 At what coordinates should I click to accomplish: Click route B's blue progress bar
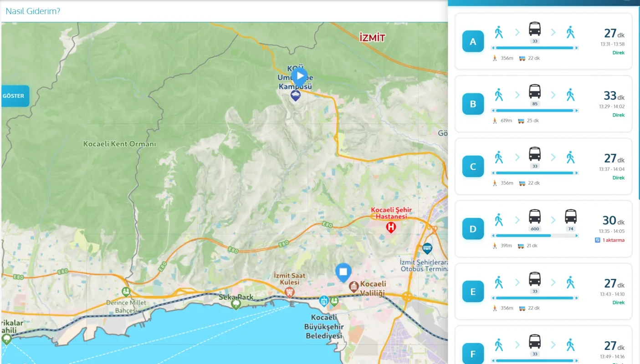click(x=535, y=111)
